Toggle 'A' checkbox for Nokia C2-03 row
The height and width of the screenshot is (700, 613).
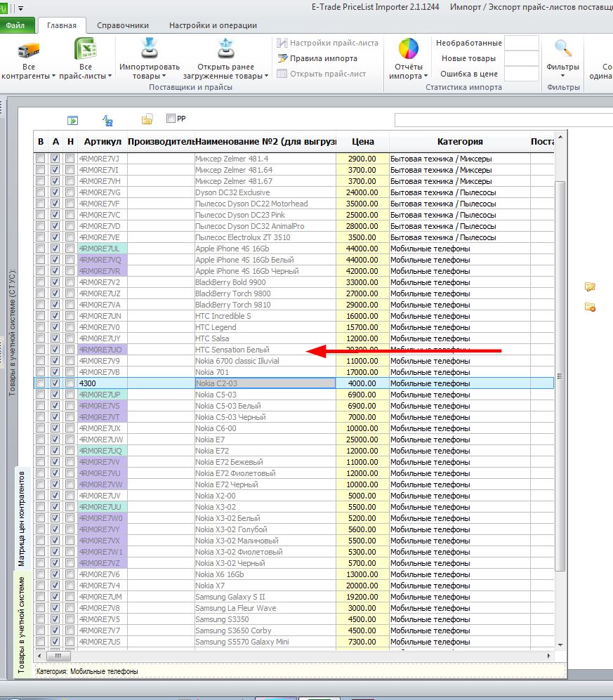point(55,383)
